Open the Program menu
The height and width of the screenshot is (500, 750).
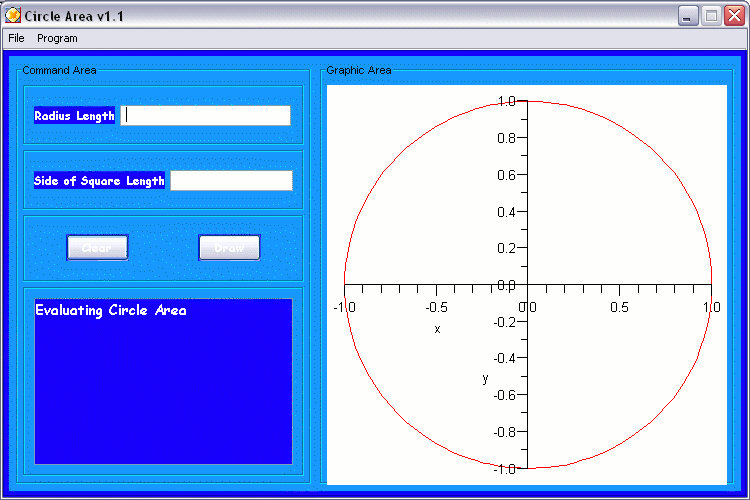point(57,38)
